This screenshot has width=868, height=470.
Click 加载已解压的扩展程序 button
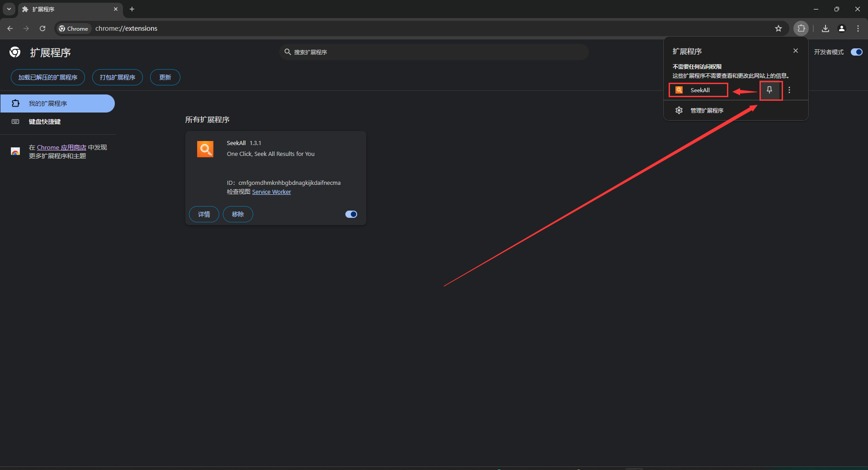click(x=48, y=77)
